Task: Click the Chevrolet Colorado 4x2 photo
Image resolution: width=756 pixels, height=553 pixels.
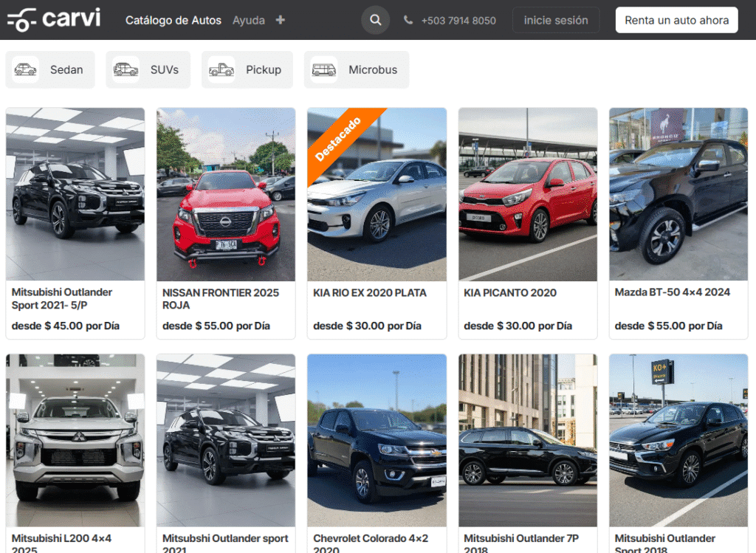Action: pos(377,440)
